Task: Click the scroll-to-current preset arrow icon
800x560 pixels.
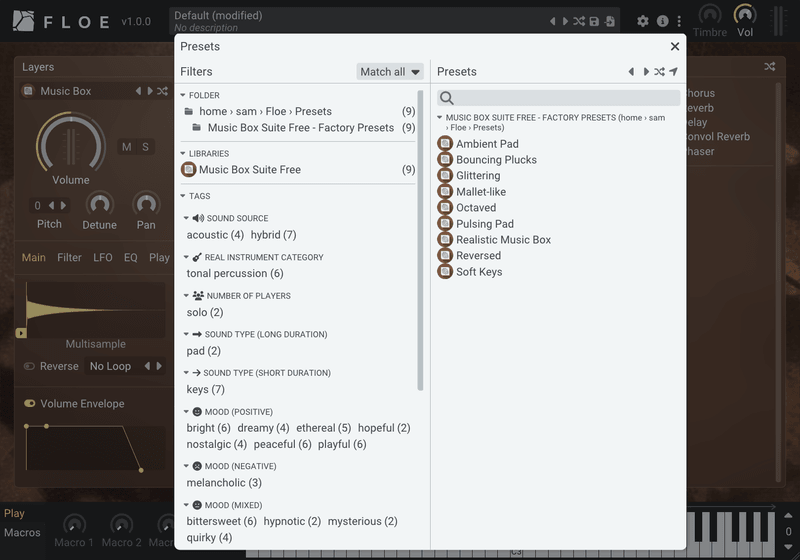Action: pos(673,71)
